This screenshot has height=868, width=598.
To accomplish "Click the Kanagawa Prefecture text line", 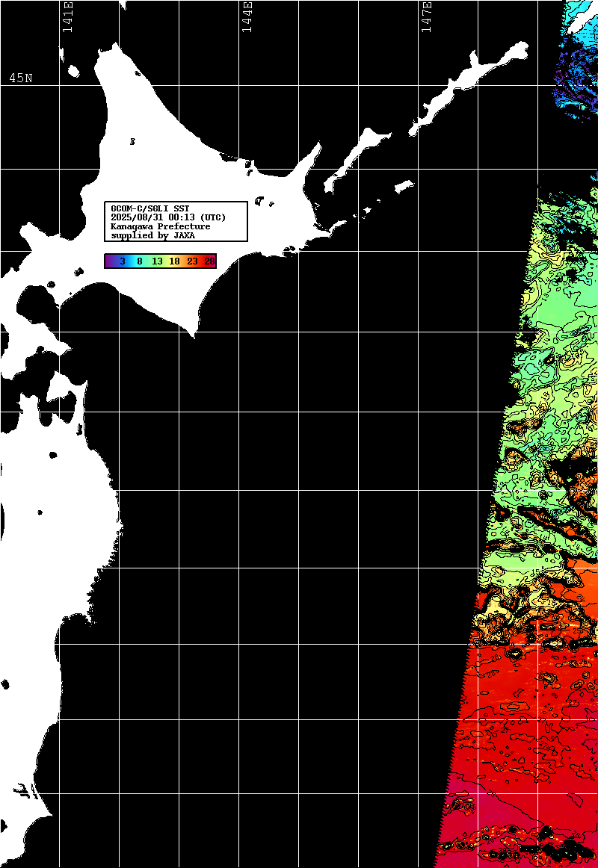I will pos(161,226).
